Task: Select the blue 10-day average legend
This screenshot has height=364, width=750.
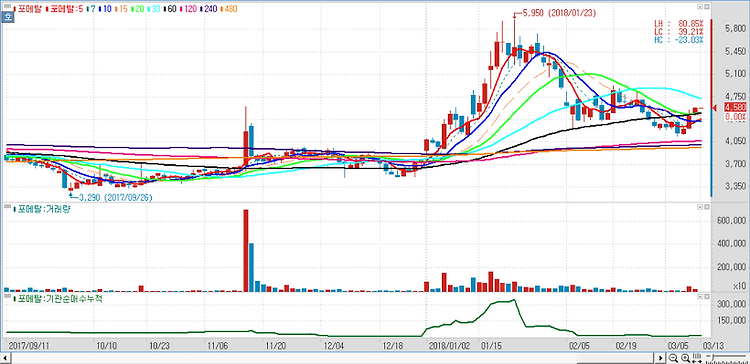Action: coord(105,9)
